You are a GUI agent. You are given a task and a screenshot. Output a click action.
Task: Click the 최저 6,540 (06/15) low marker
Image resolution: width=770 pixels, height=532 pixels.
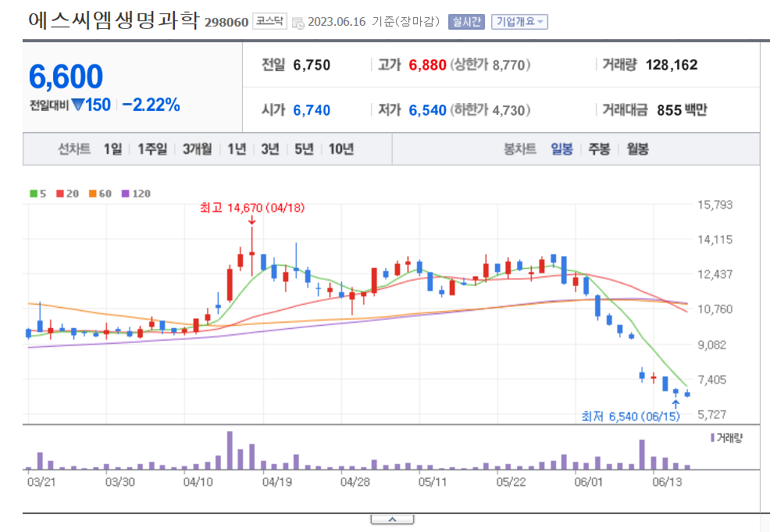631,416
